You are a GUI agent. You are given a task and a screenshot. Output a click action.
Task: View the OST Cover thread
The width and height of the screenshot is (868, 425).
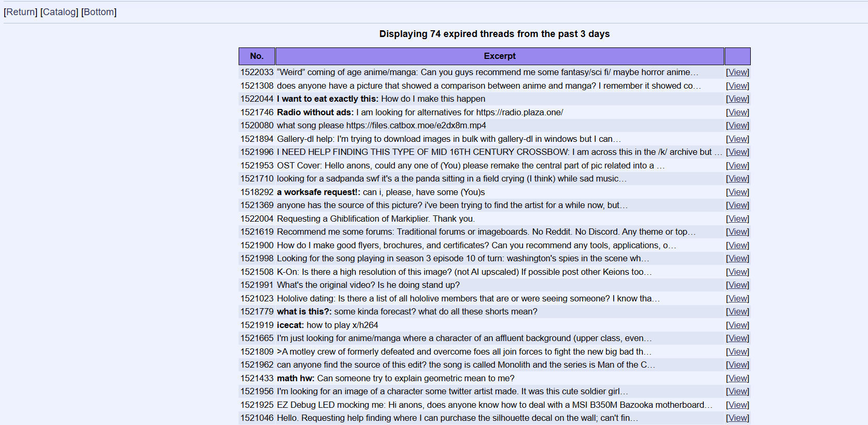(x=738, y=166)
